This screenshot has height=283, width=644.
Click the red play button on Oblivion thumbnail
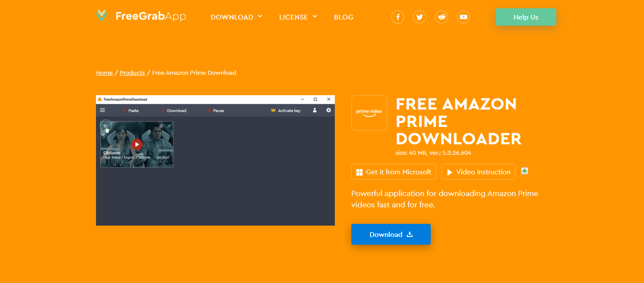coord(137,144)
